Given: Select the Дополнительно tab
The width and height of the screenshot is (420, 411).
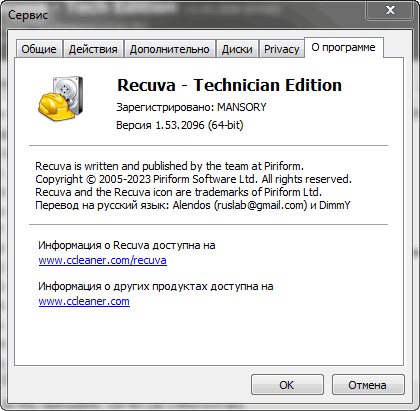Looking at the screenshot, I should [x=170, y=49].
